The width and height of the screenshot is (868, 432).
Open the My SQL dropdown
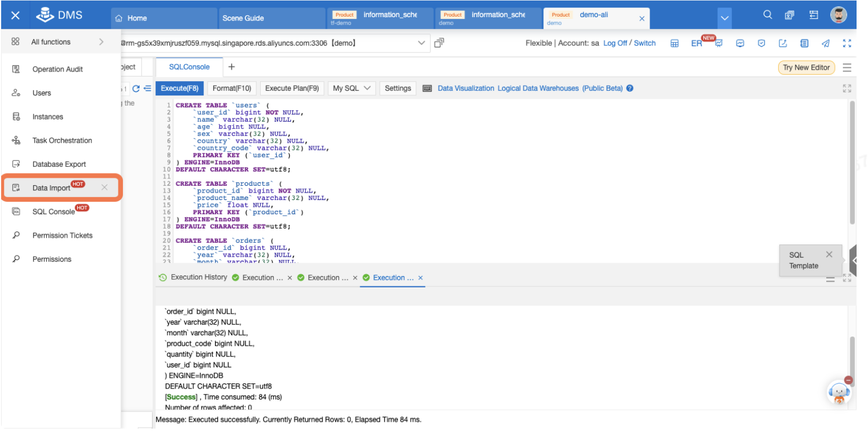click(x=351, y=88)
